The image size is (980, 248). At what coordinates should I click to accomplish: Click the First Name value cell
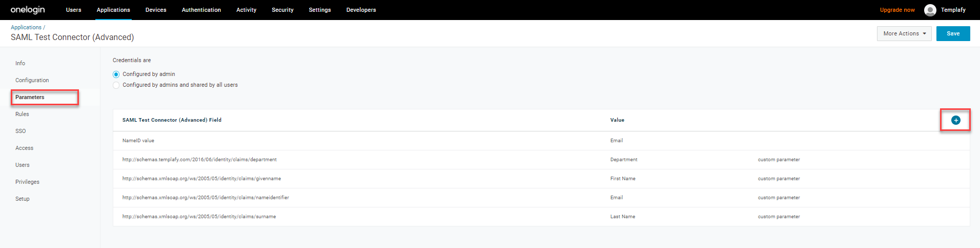click(623, 179)
